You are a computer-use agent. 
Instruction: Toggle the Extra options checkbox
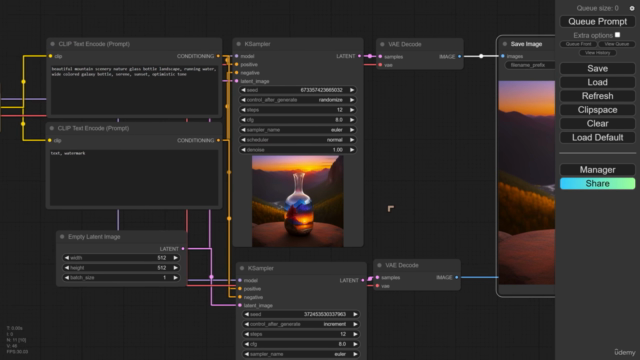click(x=617, y=35)
